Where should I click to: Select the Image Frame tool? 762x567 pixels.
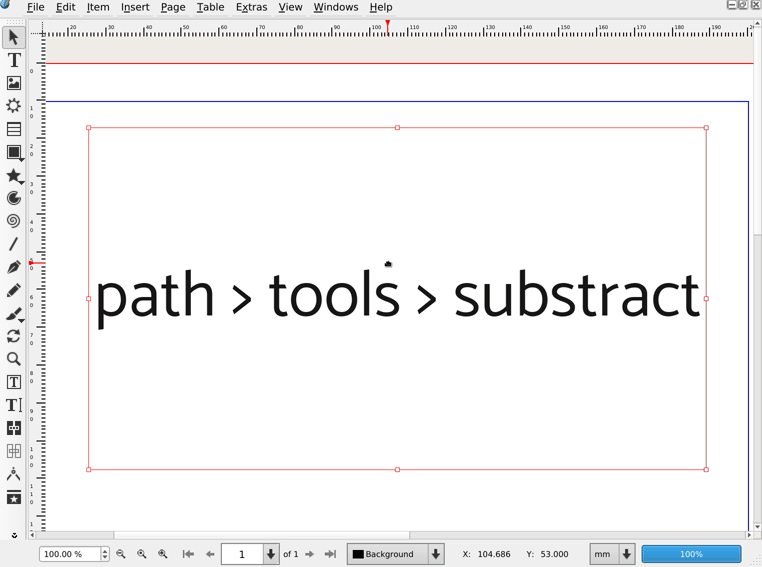pyautogui.click(x=14, y=83)
